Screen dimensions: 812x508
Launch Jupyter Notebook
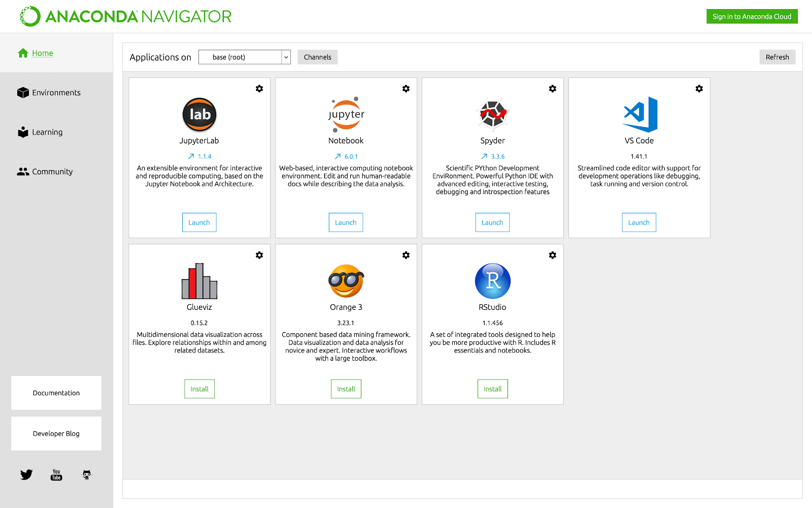[346, 223]
